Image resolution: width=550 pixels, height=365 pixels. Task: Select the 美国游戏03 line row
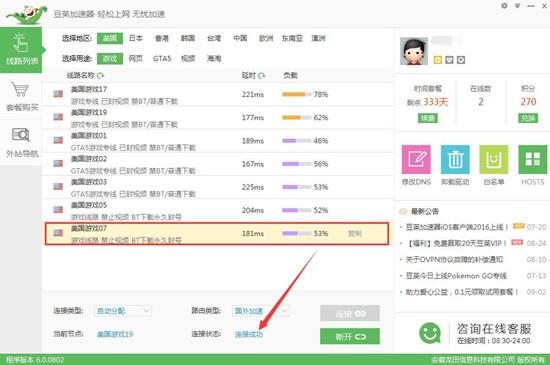click(217, 187)
